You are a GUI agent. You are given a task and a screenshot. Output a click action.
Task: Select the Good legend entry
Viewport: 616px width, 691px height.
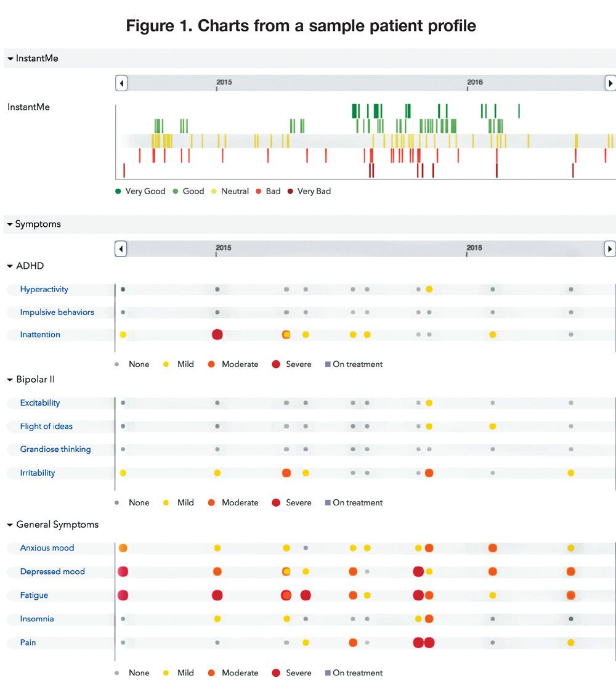point(188,191)
